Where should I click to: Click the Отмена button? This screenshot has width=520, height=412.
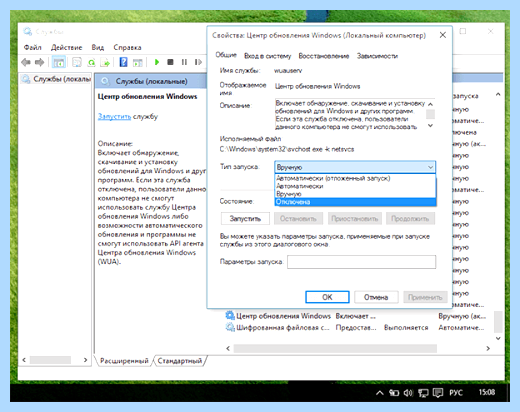376,297
